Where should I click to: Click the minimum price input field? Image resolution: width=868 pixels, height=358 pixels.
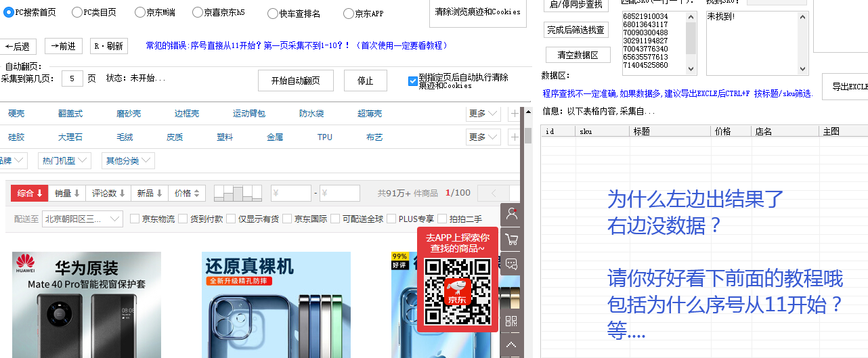pyautogui.click(x=291, y=194)
